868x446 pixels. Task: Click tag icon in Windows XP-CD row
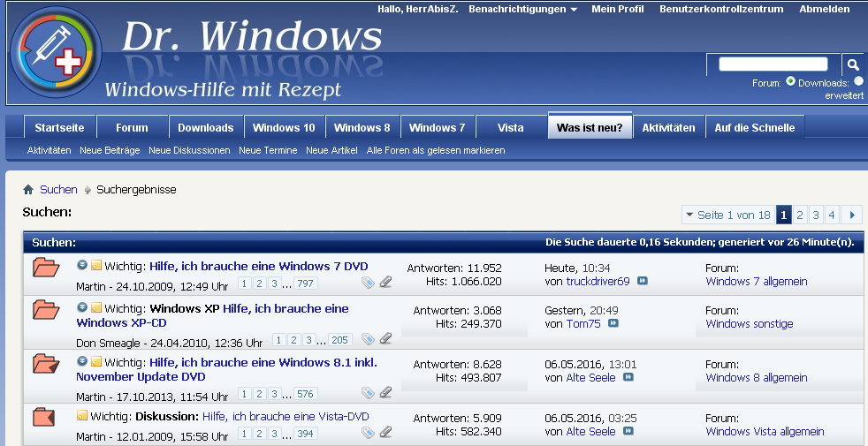(368, 338)
